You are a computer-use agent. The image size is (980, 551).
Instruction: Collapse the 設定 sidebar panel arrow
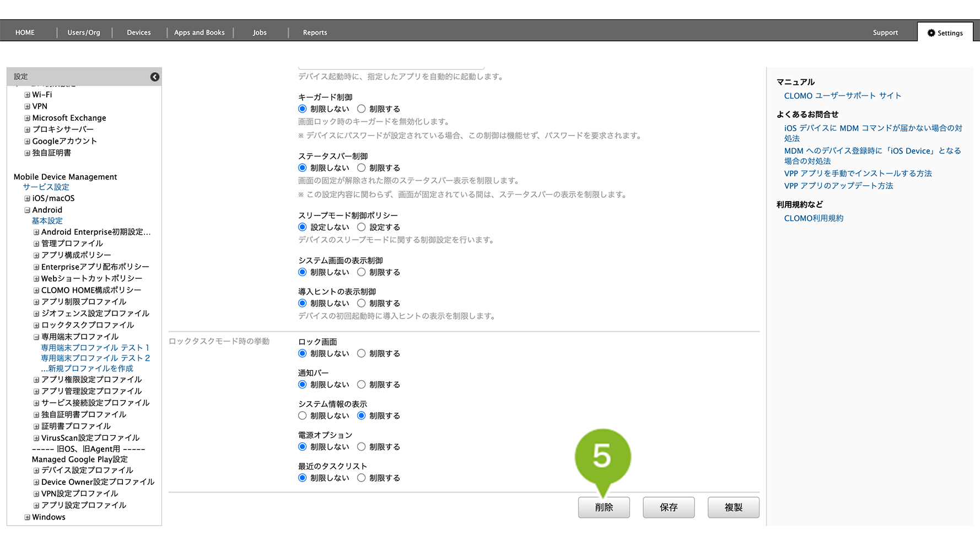tap(155, 77)
